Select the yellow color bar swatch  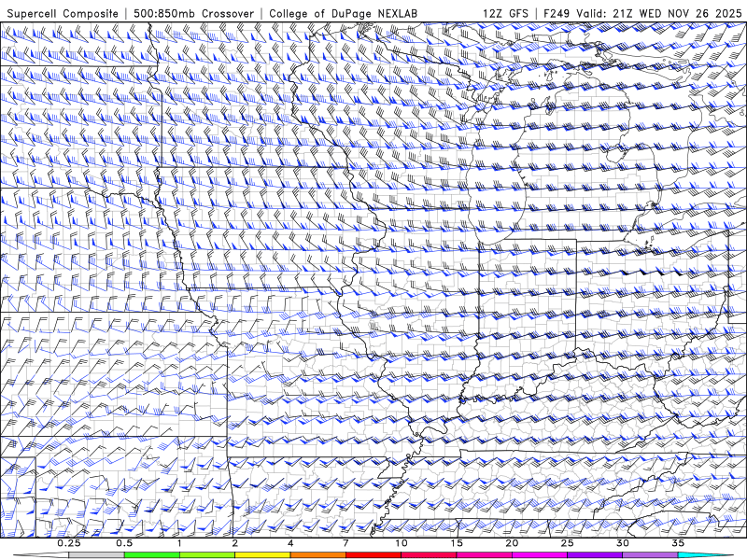click(x=262, y=555)
